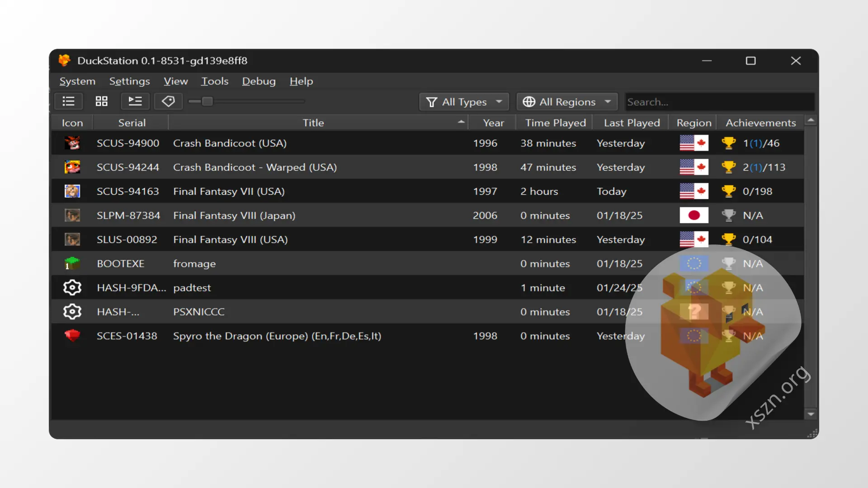Click the grey trophy for Final Fantasy VIII (Japan)
The width and height of the screenshot is (868, 488).
pyautogui.click(x=728, y=216)
